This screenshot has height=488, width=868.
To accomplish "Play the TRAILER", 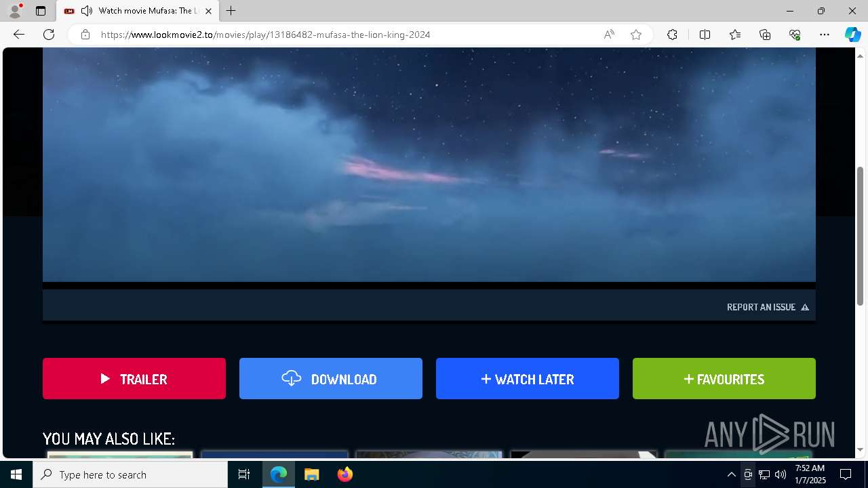I will coord(134,379).
